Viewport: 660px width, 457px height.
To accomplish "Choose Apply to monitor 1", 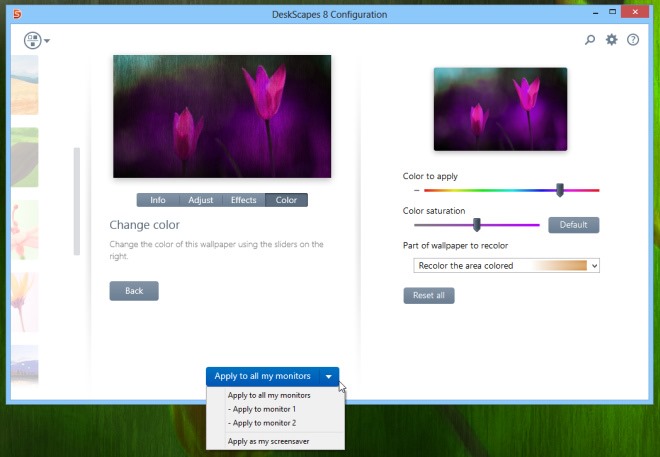I will coord(264,409).
